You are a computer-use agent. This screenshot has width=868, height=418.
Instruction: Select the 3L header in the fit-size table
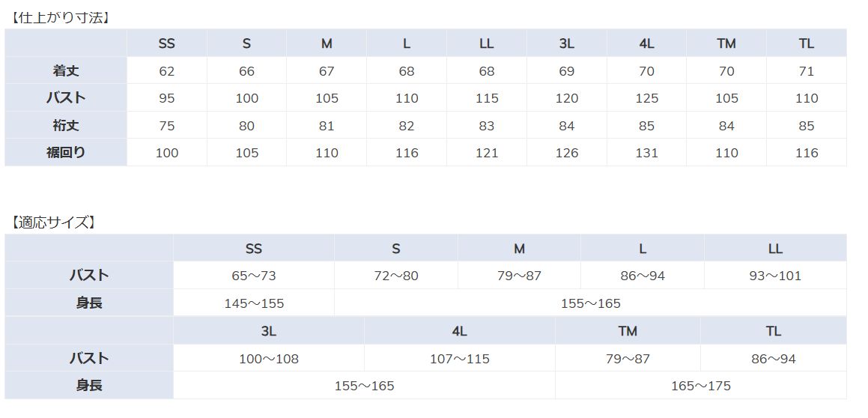[268, 330]
